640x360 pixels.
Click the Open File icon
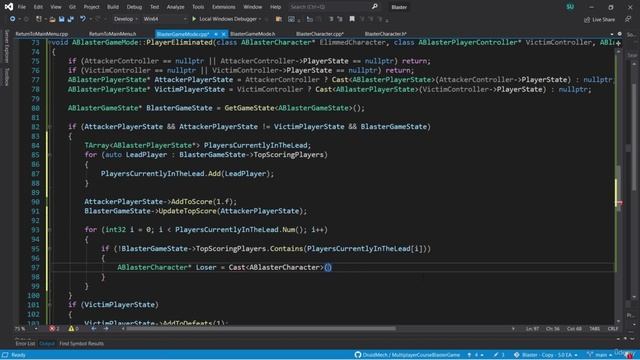[52, 19]
